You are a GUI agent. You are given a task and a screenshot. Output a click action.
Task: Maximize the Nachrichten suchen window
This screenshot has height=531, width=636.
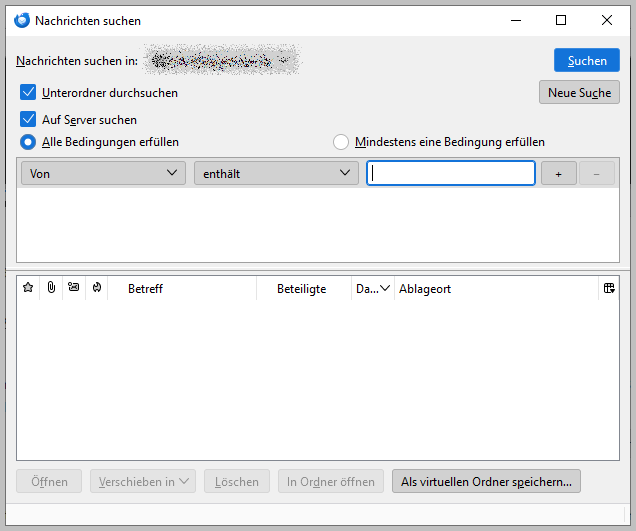click(x=561, y=20)
